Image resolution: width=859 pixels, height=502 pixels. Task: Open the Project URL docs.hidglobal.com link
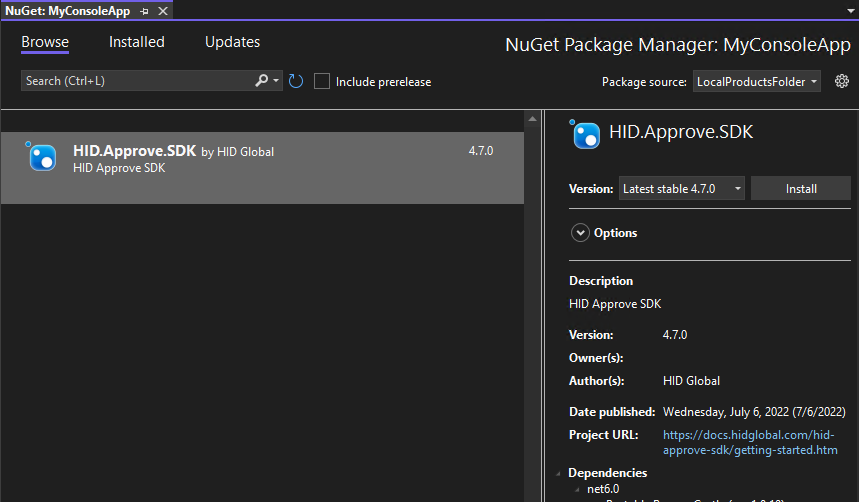749,442
